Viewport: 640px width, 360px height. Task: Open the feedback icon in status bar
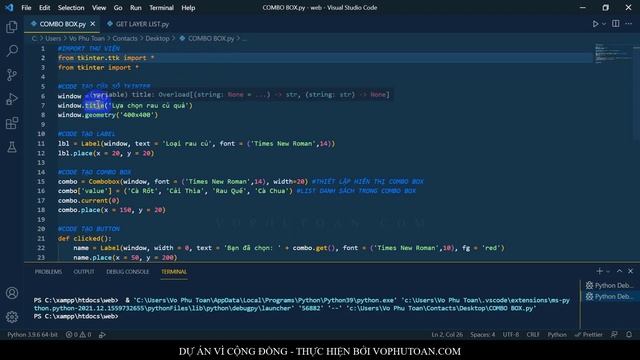pos(614,335)
